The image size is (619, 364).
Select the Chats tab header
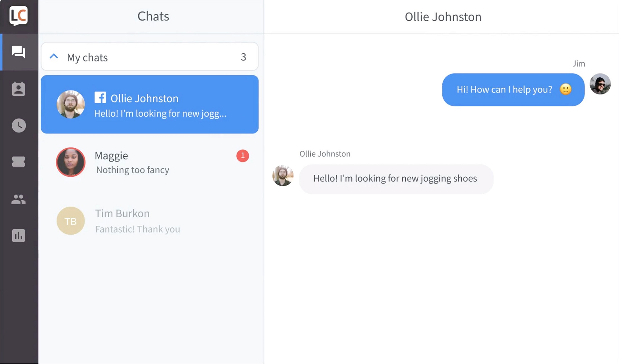(153, 16)
